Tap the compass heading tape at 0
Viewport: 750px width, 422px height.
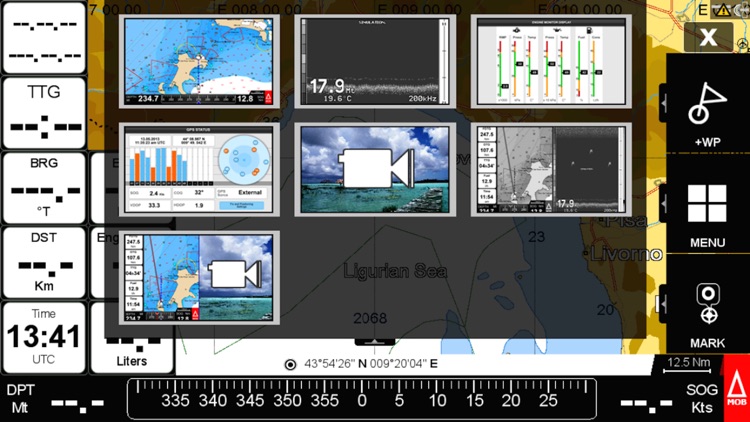pyautogui.click(x=362, y=400)
